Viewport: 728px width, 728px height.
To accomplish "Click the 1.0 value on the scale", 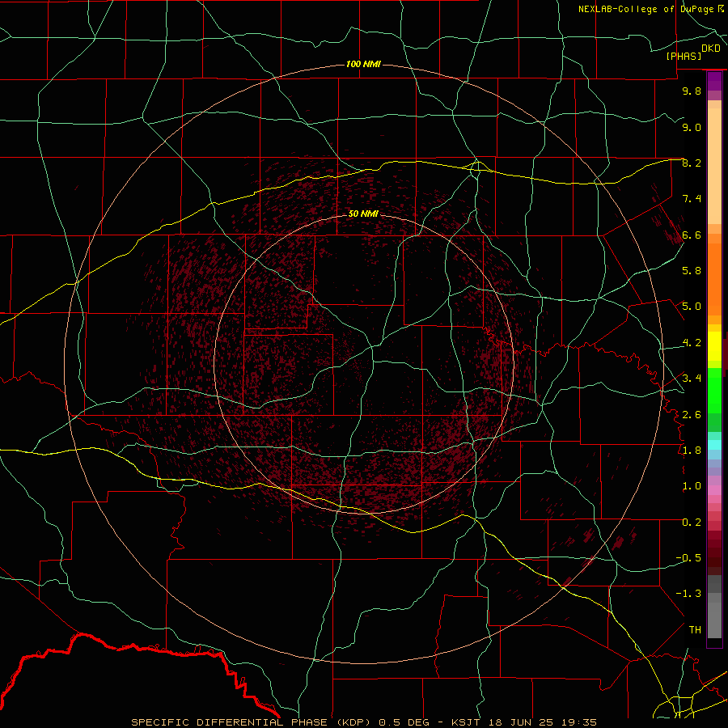I will tap(692, 486).
